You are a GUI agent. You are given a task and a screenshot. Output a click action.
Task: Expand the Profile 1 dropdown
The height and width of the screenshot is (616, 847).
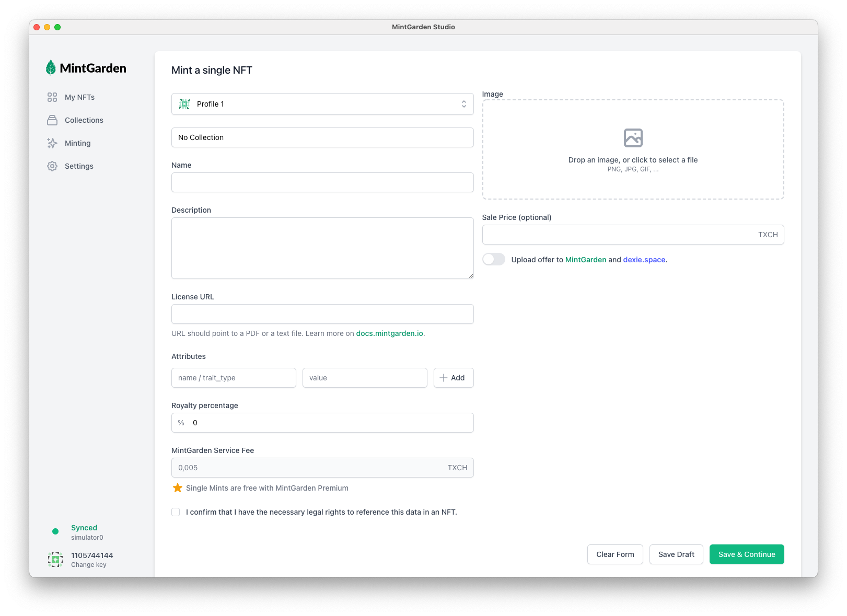tap(322, 104)
